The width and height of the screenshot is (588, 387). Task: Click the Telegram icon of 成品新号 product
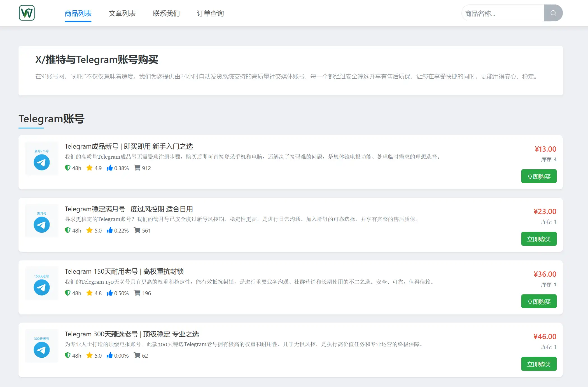(x=41, y=162)
